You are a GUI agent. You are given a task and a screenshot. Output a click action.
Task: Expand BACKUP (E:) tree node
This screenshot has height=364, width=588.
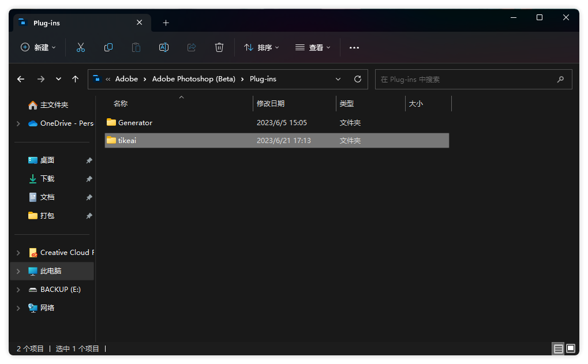[18, 290]
